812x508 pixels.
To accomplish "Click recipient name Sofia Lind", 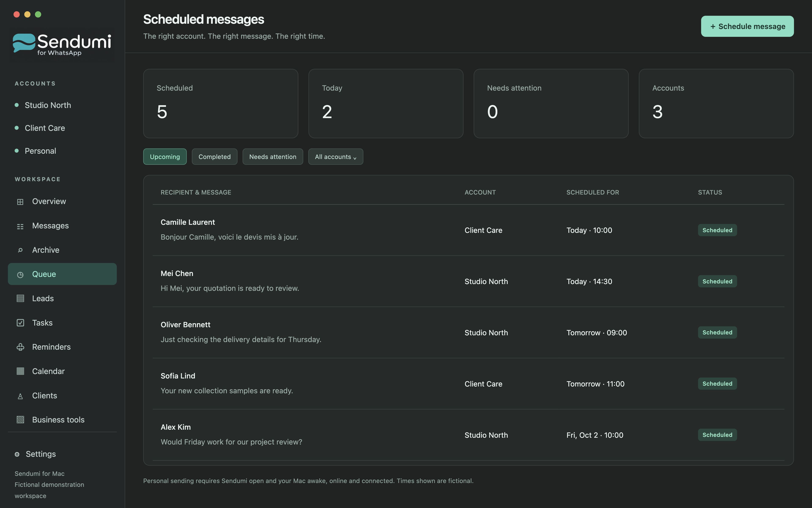I will (x=178, y=376).
